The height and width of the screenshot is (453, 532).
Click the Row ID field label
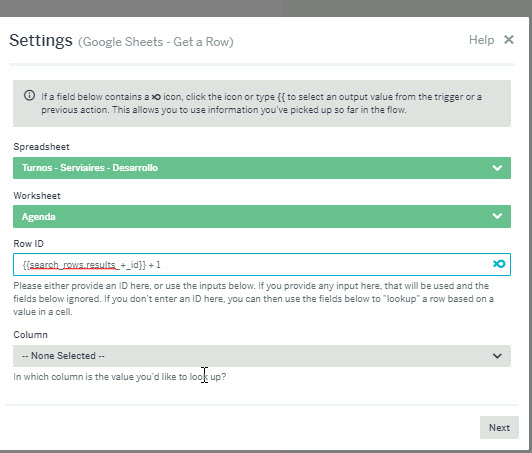28,243
